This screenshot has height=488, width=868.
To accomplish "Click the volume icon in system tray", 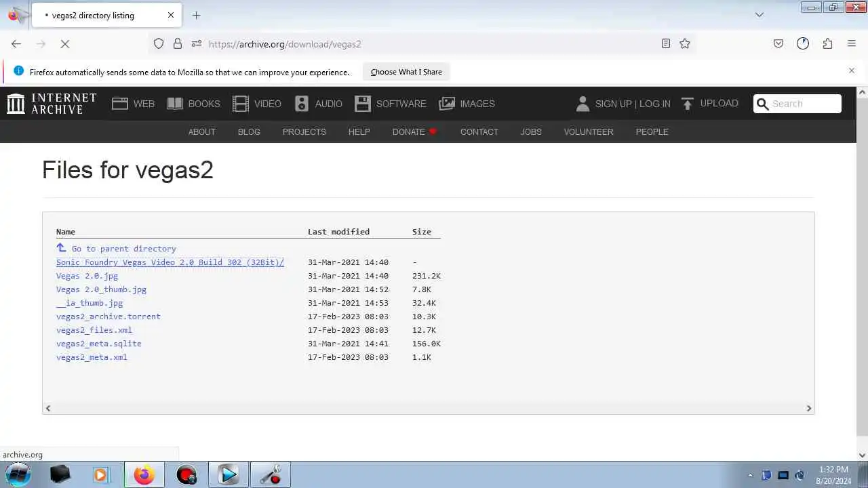I will tap(800, 475).
